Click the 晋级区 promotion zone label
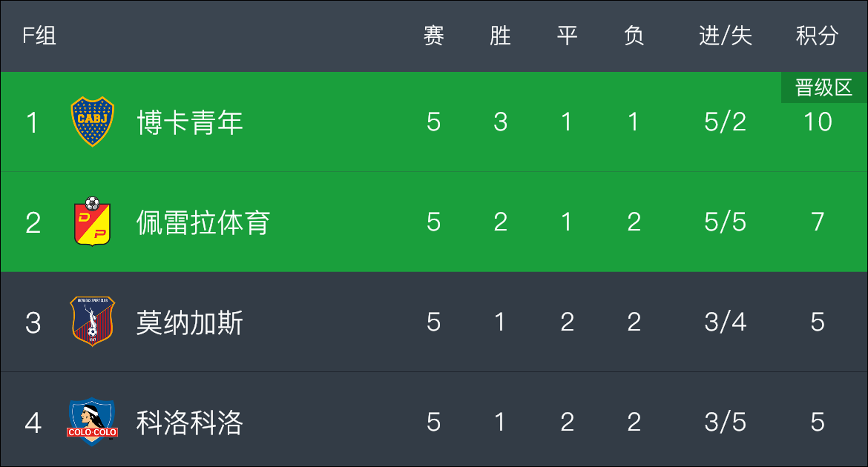Image resolution: width=868 pixels, height=467 pixels. tap(823, 87)
